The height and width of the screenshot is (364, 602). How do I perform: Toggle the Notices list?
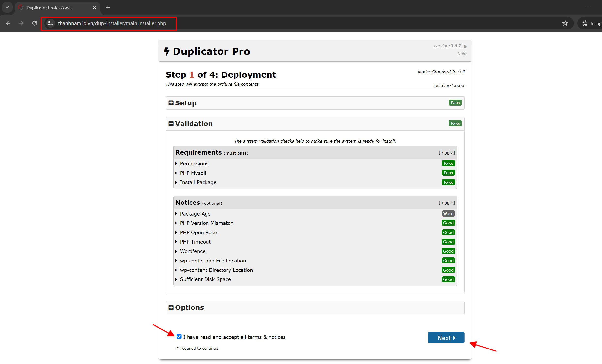(447, 203)
